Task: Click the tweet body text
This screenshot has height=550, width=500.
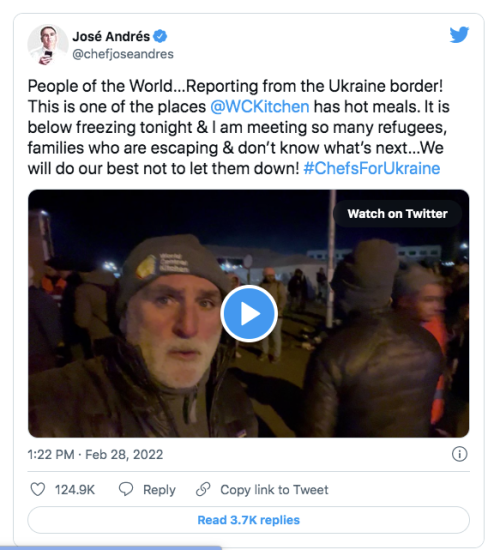Action: pyautogui.click(x=239, y=127)
